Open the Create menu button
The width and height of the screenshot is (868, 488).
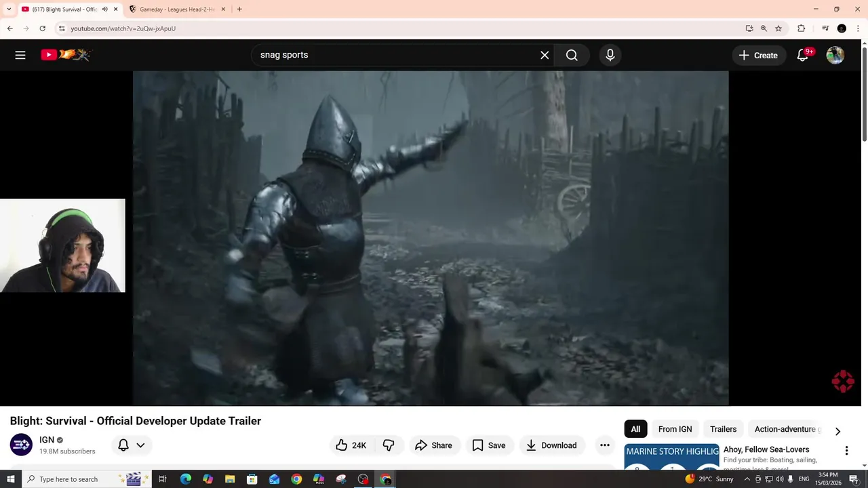coord(759,55)
